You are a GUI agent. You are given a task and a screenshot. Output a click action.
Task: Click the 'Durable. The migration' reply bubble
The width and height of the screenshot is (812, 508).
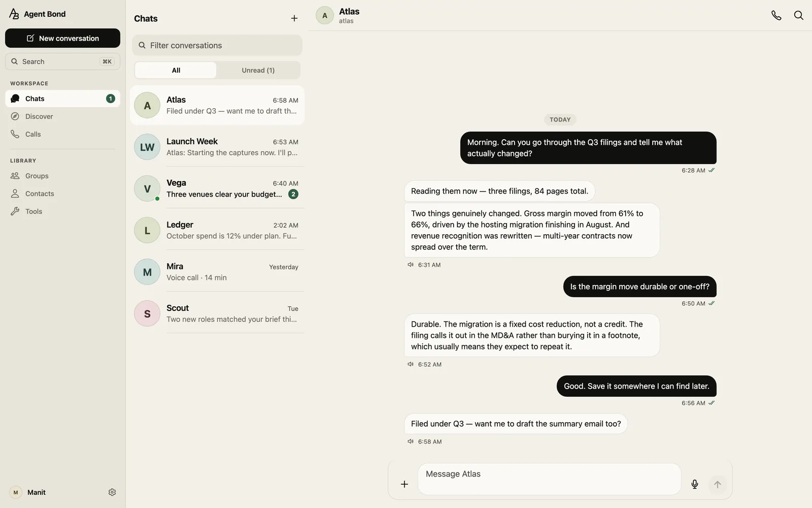coord(532,335)
